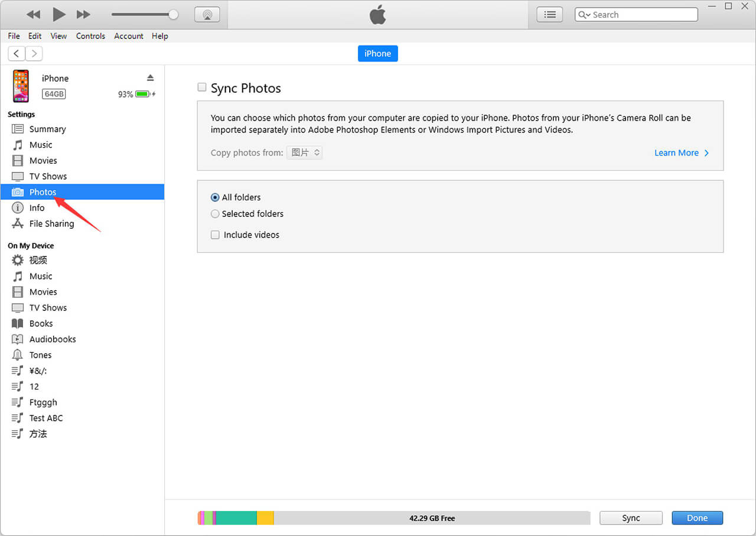Select the Music icon under On My Device

point(18,276)
